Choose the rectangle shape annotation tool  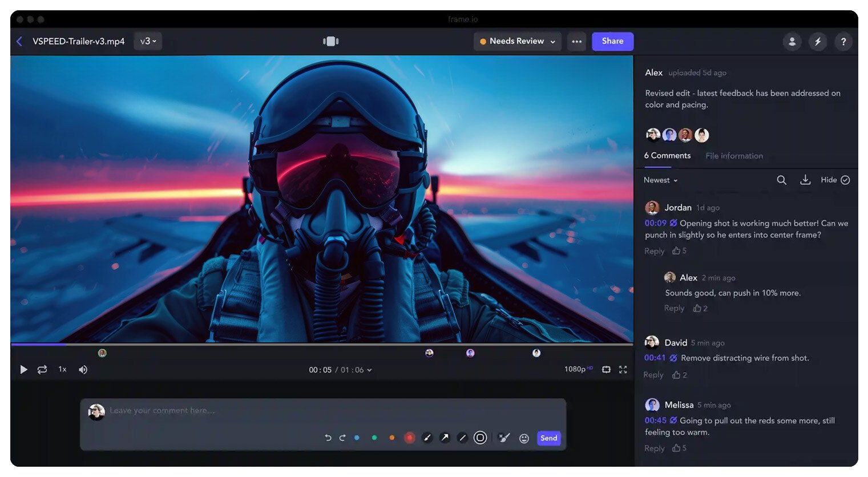pos(481,438)
